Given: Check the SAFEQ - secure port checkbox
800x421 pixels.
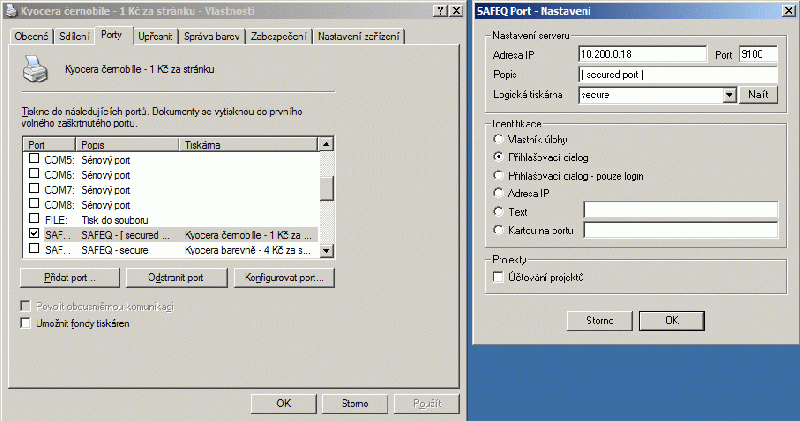Looking at the screenshot, I should click(34, 249).
